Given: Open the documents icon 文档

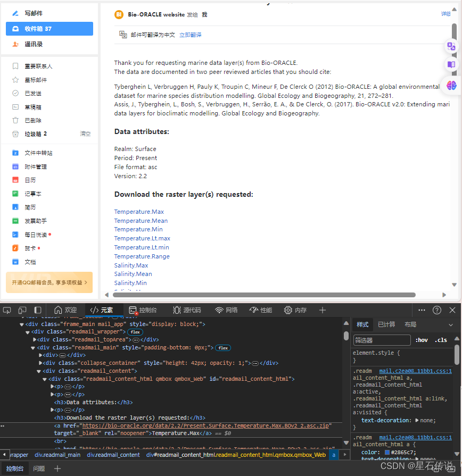Looking at the screenshot, I should [15, 262].
